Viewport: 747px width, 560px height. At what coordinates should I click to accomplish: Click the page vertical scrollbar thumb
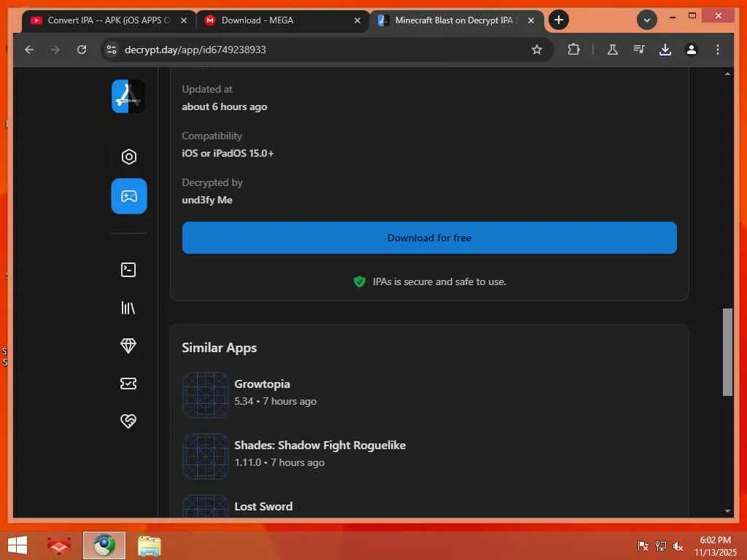coord(727,352)
